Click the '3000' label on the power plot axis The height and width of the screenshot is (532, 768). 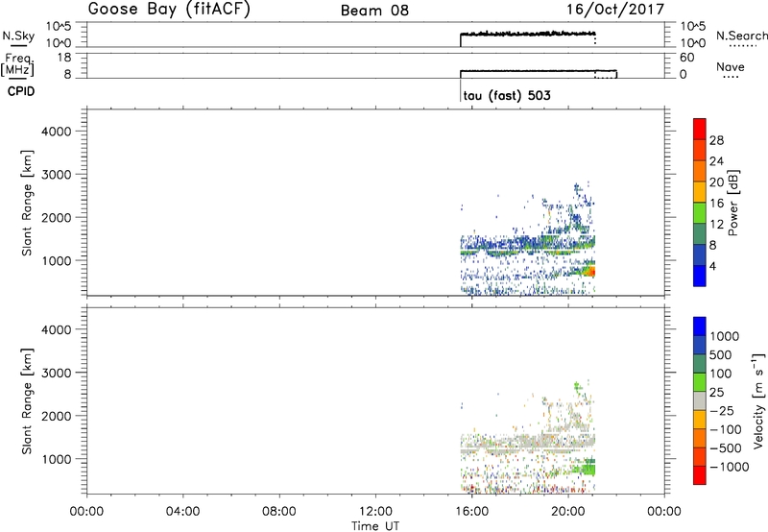tap(57, 175)
